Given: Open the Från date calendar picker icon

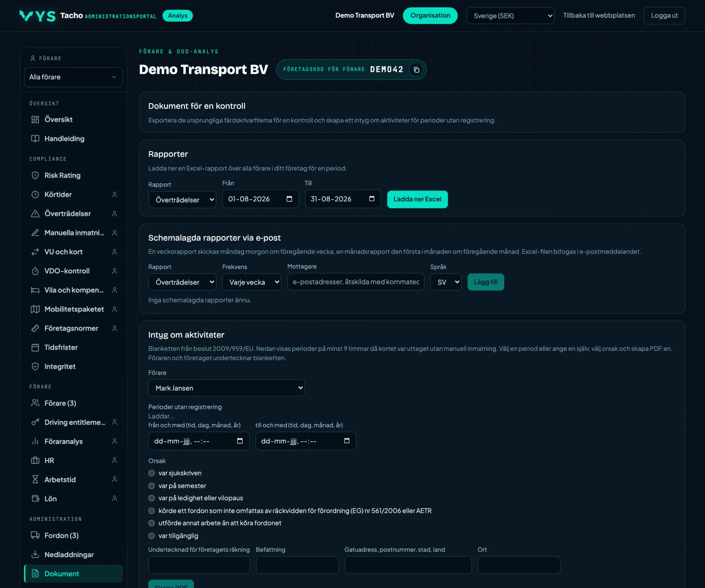Looking at the screenshot, I should [x=289, y=199].
